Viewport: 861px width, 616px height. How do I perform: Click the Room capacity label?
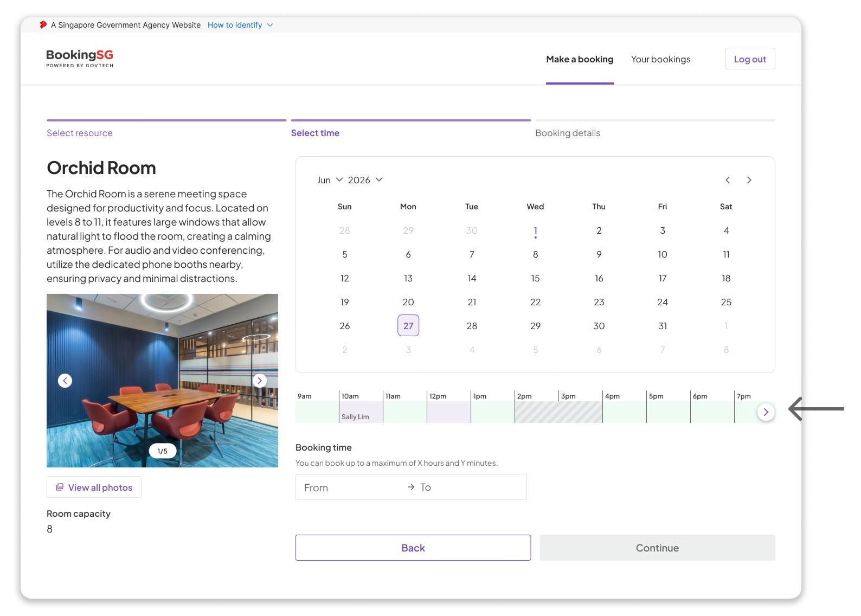click(x=79, y=514)
